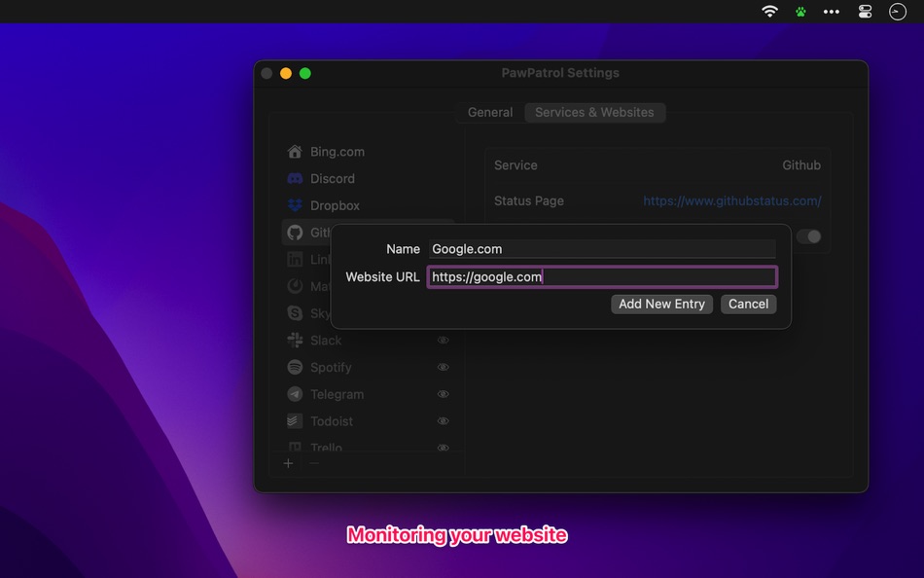Open the Todoist service entry
The height and width of the screenshot is (578, 924).
(x=331, y=421)
